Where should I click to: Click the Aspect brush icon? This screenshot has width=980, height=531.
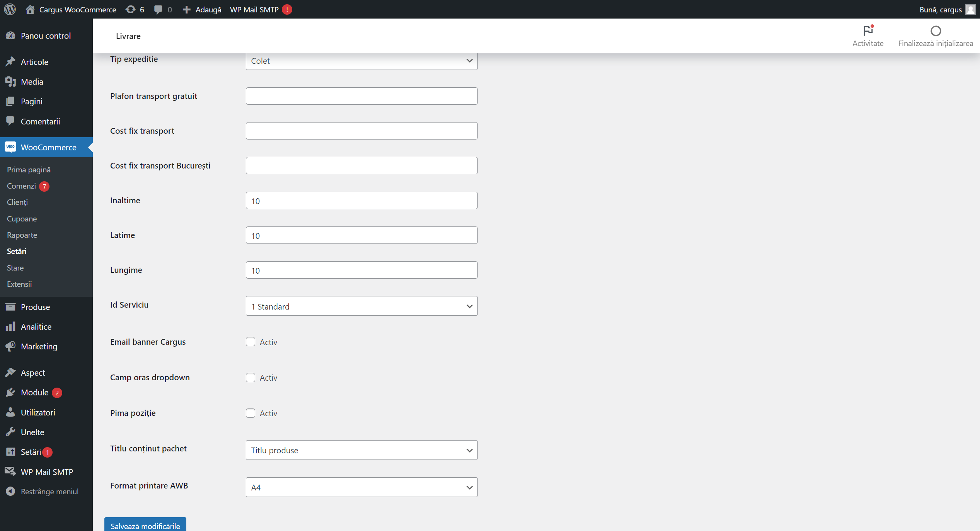tap(10, 373)
